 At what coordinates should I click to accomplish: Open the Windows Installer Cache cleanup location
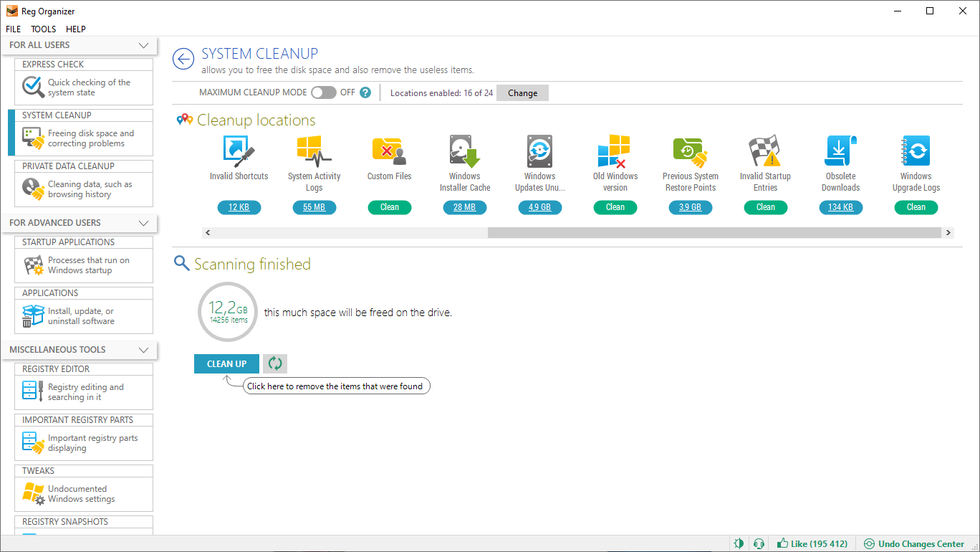tap(464, 151)
